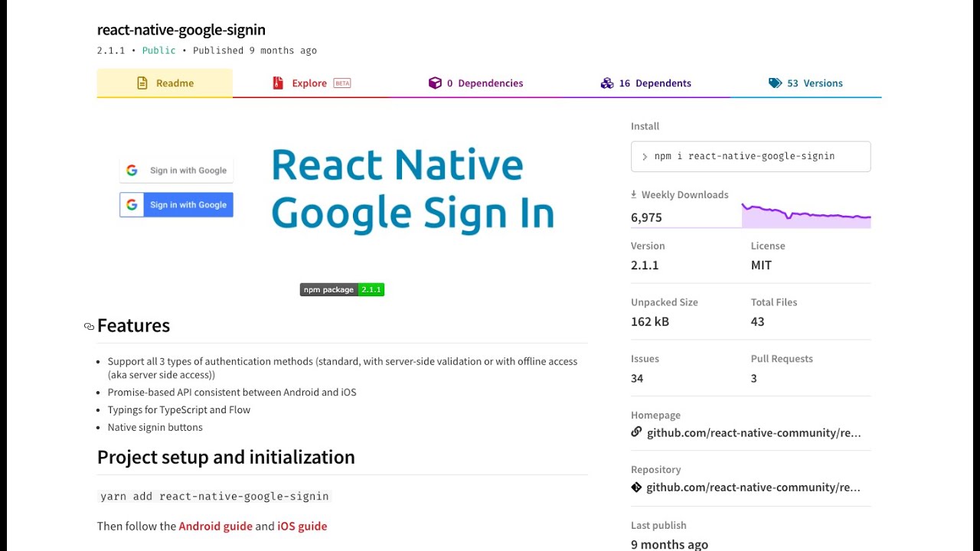This screenshot has height=551, width=980.
Task: Click the Dependents cubes icon
Action: 607,83
